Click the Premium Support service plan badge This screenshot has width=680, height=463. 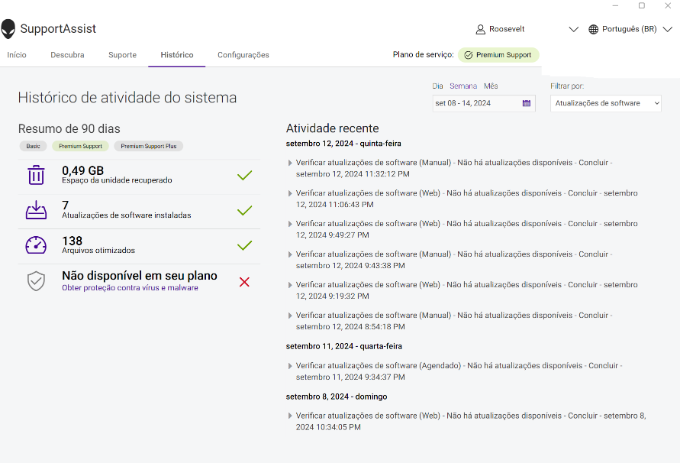pos(498,55)
